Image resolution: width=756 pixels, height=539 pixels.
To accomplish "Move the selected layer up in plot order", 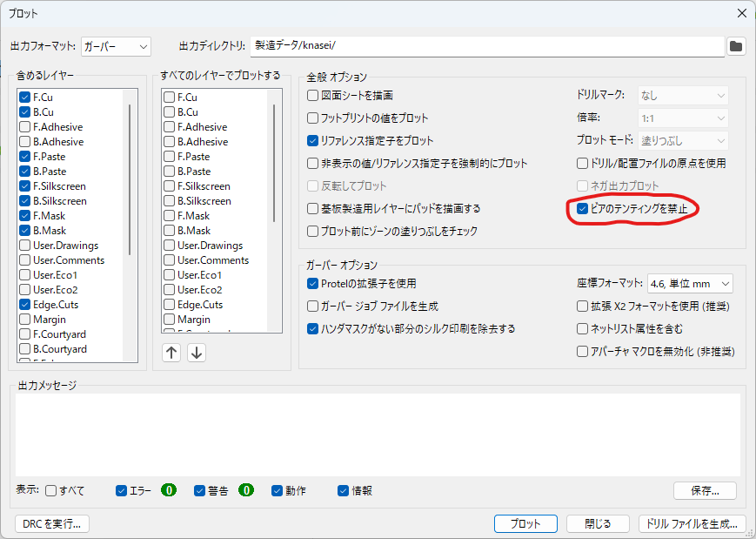I will click(171, 352).
